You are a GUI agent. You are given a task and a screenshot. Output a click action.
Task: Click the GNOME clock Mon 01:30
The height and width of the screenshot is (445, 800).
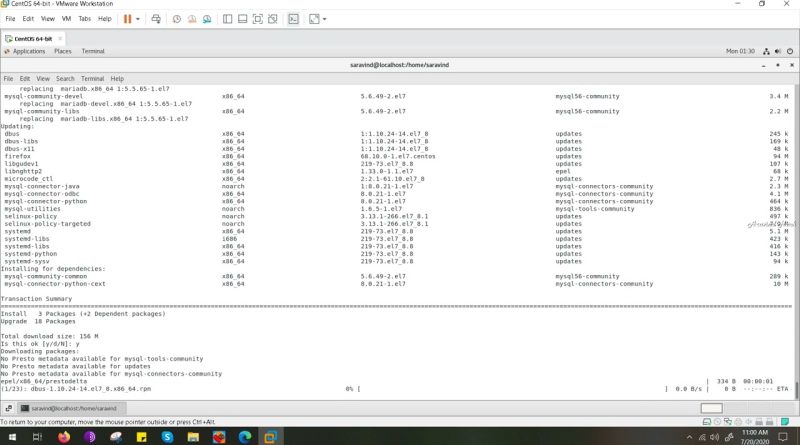(x=740, y=51)
